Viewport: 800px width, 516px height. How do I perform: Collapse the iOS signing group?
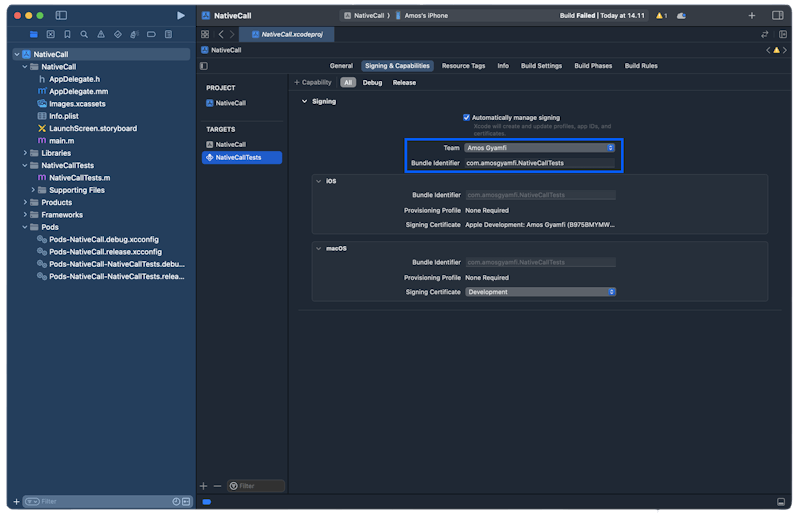coord(318,181)
